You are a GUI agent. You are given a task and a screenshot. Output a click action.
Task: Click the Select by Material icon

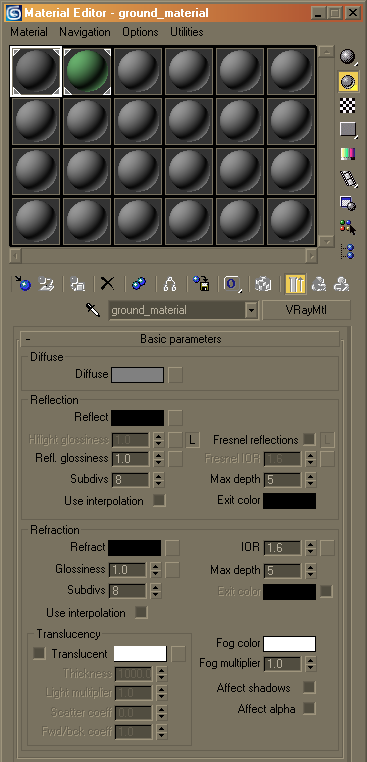(347, 227)
